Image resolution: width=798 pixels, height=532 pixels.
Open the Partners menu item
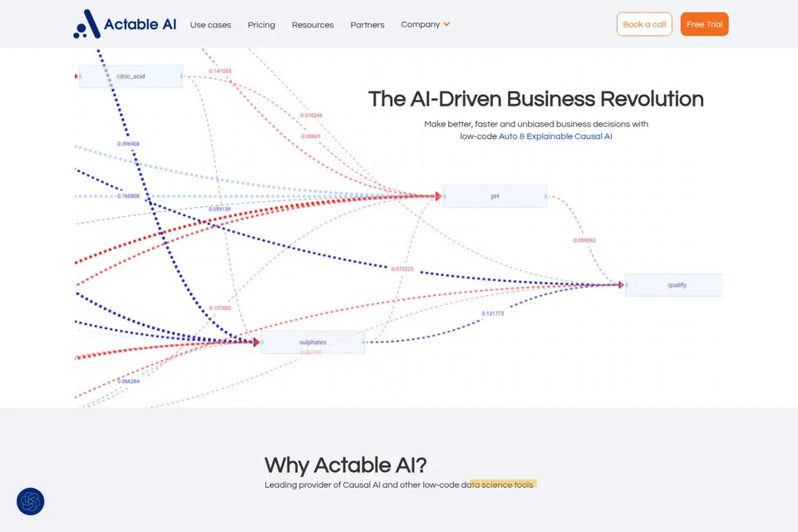(x=367, y=24)
